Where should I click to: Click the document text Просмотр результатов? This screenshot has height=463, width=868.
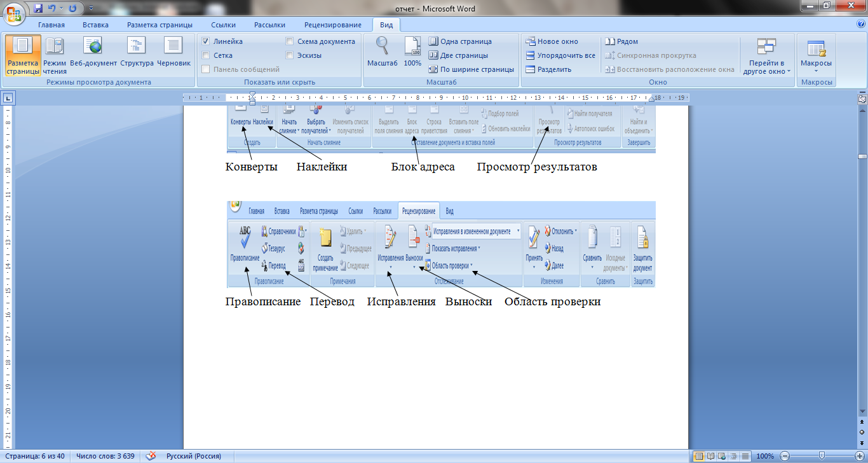coord(537,167)
